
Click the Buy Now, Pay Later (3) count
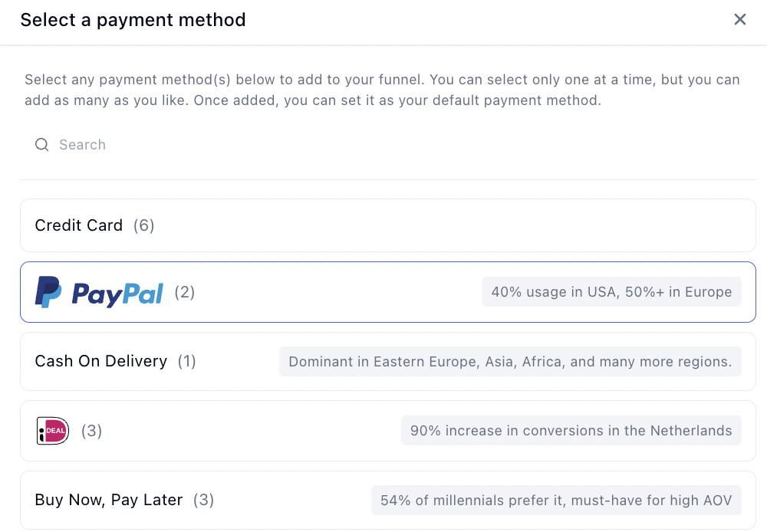click(x=203, y=501)
